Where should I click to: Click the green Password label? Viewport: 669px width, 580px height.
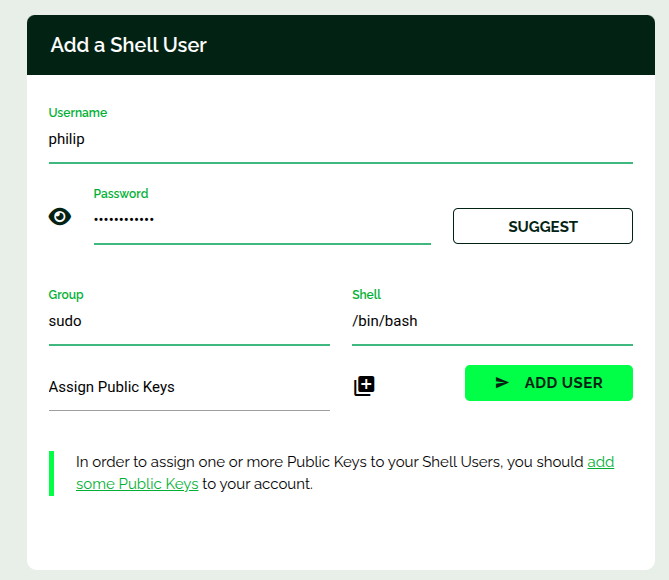click(x=121, y=194)
